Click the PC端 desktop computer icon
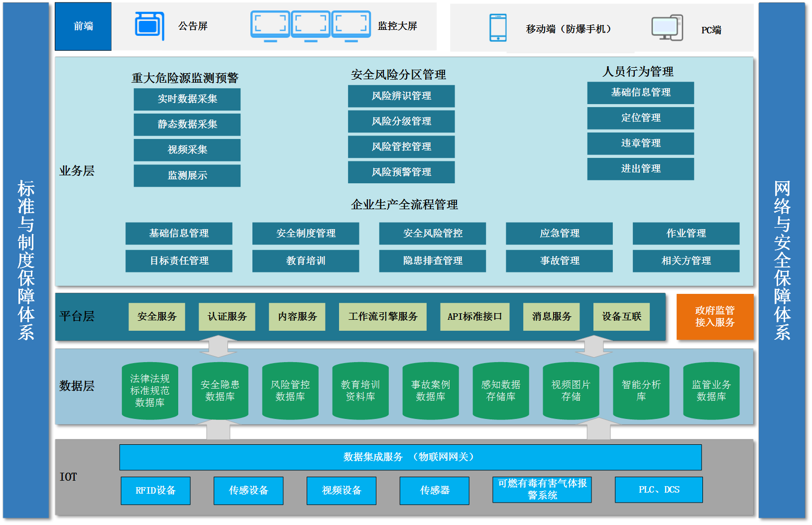812x525 pixels. (667, 28)
